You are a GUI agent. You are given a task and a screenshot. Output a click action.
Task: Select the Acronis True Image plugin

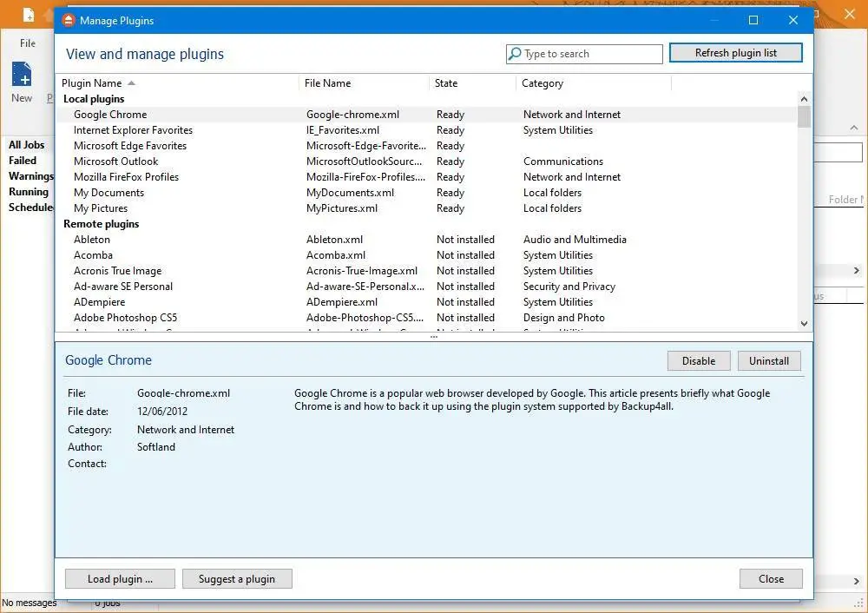427,271
